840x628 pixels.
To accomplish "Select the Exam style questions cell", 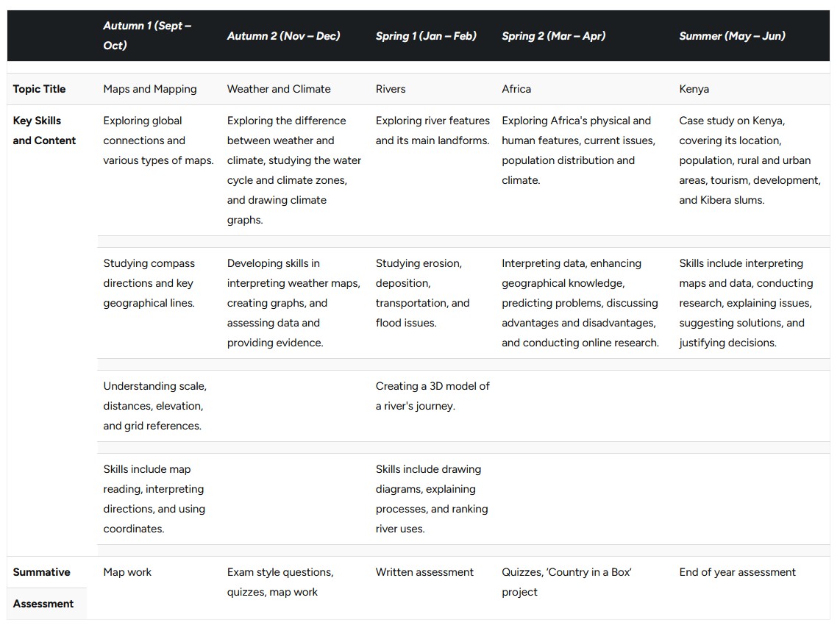I will point(280,582).
